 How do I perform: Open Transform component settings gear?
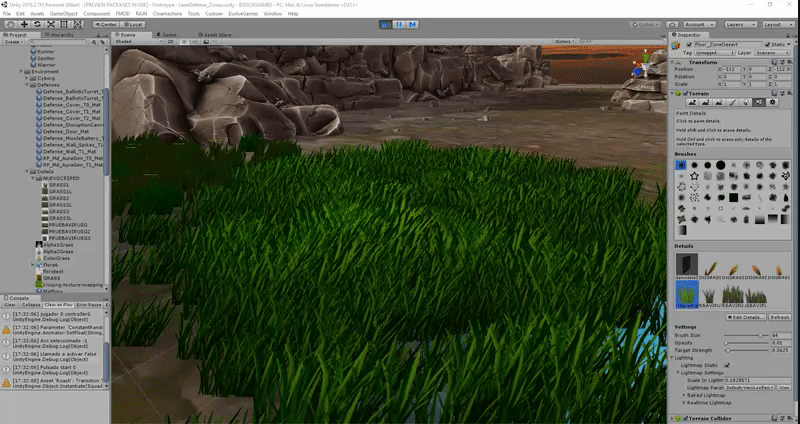[789, 62]
